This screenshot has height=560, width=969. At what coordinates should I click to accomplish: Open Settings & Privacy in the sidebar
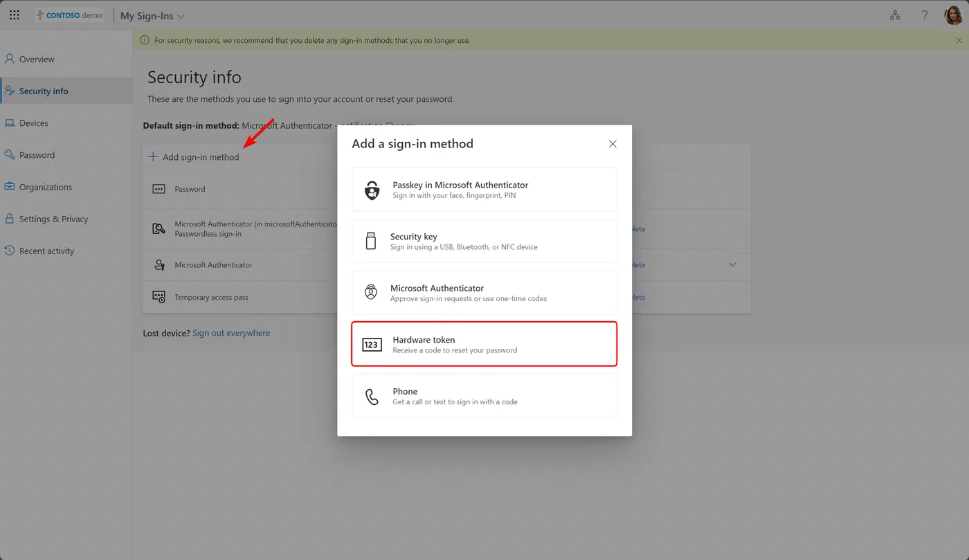click(x=66, y=219)
